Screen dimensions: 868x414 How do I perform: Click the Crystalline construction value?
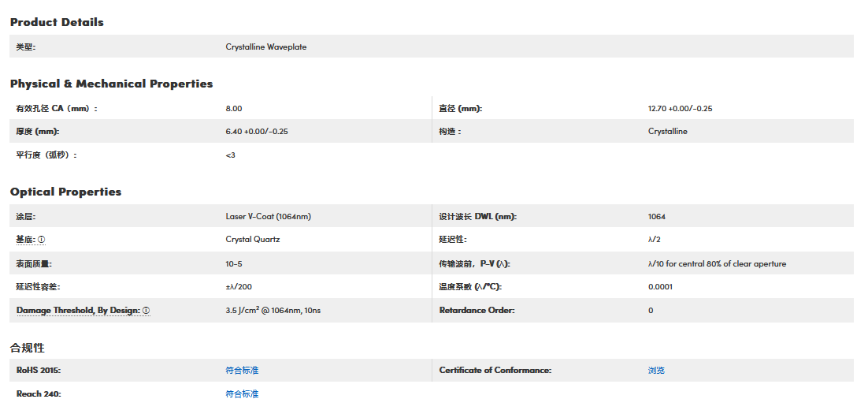coord(668,132)
